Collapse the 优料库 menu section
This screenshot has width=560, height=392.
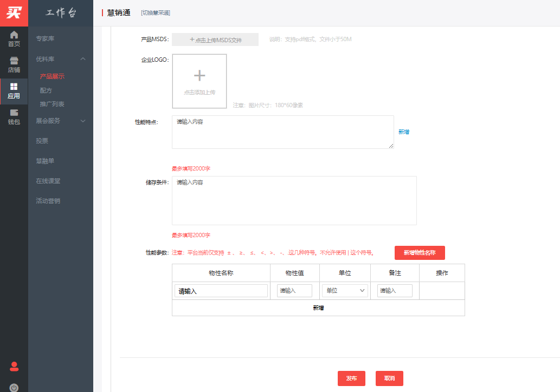tap(83, 58)
